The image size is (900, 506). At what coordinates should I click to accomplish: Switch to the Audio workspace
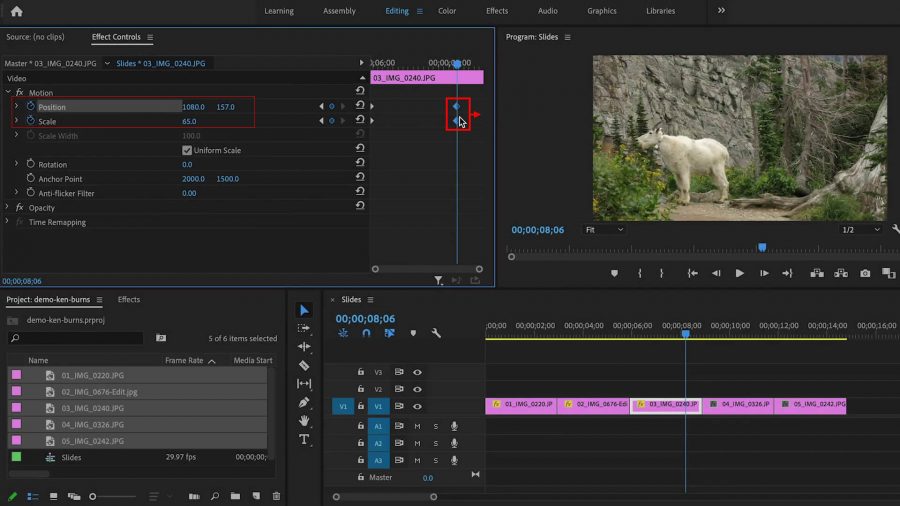548,11
